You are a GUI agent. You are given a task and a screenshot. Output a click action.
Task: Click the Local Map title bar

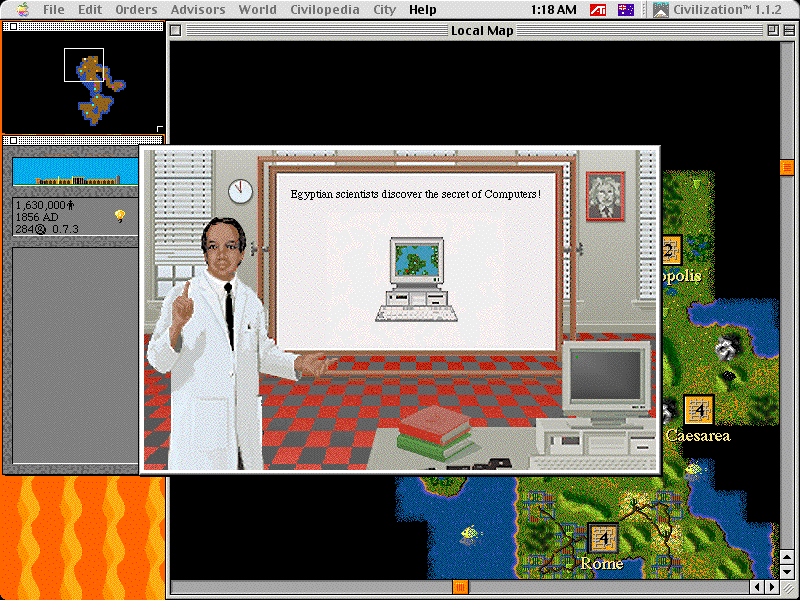(482, 31)
